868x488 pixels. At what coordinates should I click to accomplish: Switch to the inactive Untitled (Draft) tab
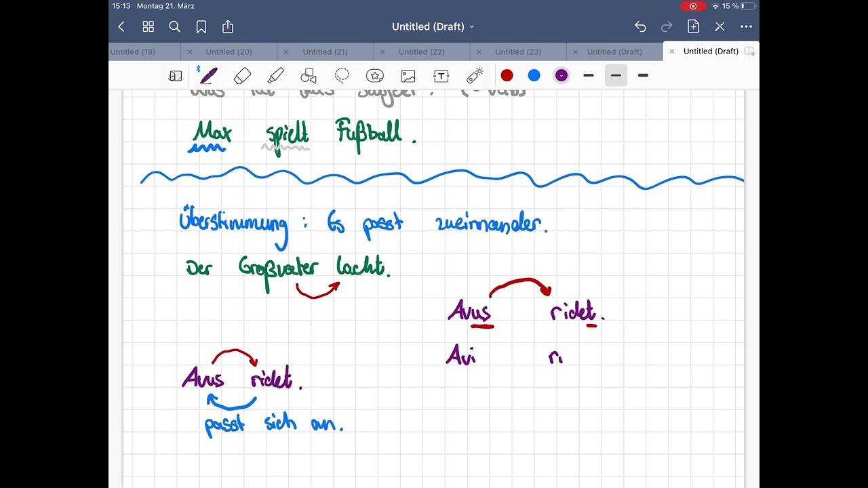(x=614, y=52)
